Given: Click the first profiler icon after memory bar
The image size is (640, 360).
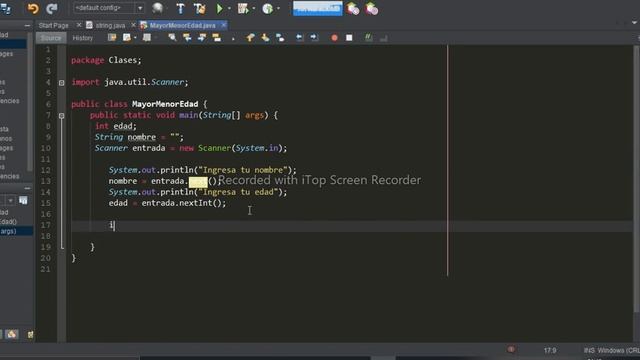Looking at the screenshot, I should tap(353, 9).
